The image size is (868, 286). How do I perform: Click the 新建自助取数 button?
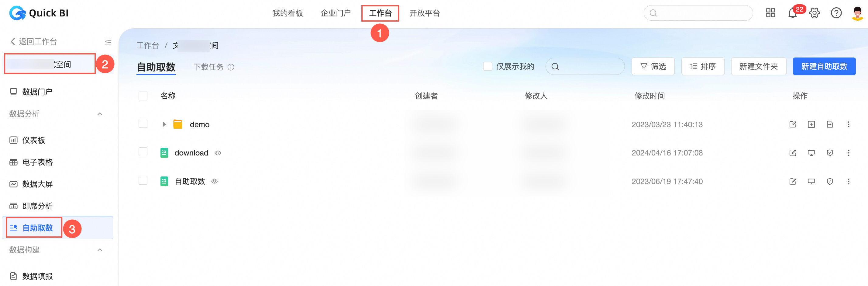[824, 66]
